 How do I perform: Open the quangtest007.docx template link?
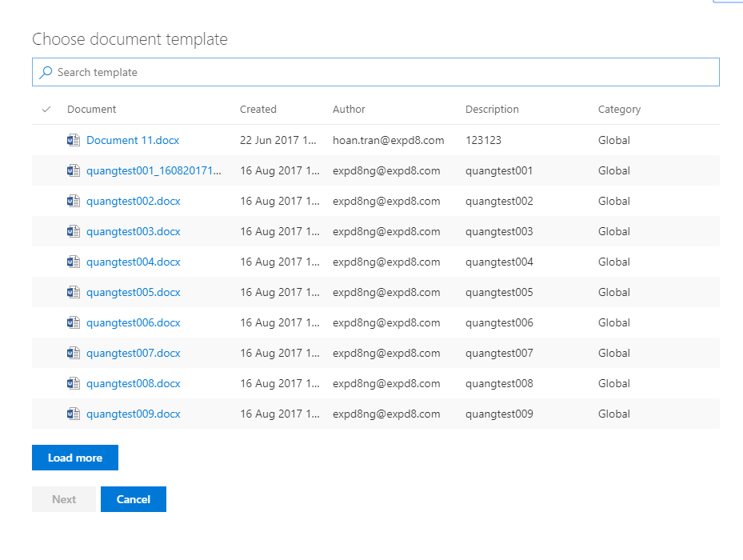point(133,353)
